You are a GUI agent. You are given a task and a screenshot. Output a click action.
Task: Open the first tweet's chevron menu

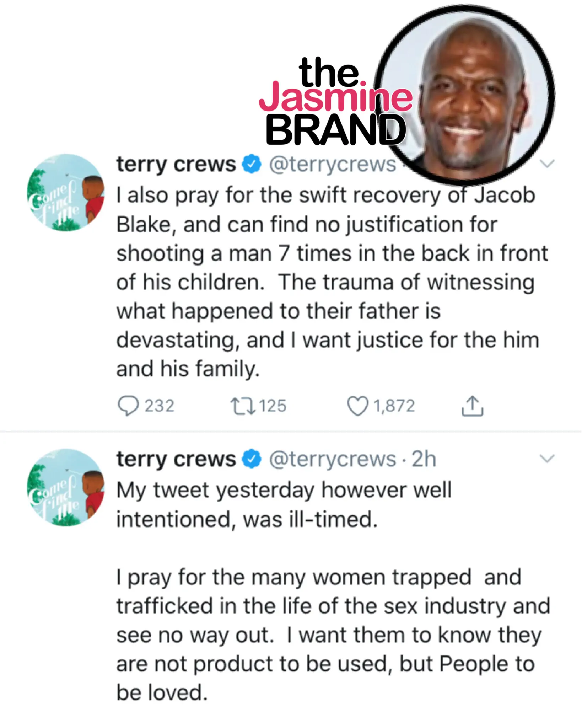pyautogui.click(x=547, y=164)
